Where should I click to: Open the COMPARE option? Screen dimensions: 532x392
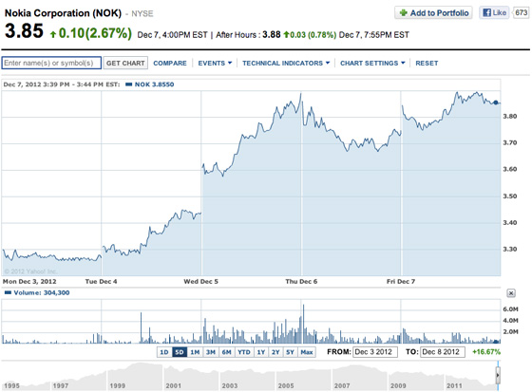pyautogui.click(x=170, y=63)
